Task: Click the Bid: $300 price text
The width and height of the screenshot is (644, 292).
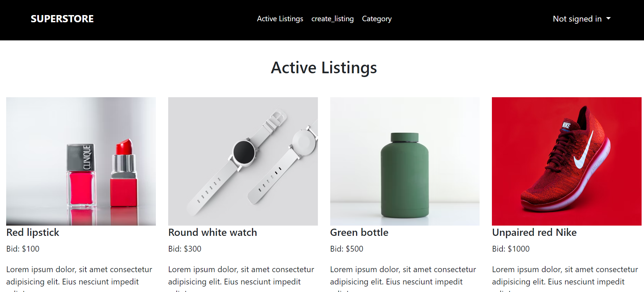Action: point(185,249)
